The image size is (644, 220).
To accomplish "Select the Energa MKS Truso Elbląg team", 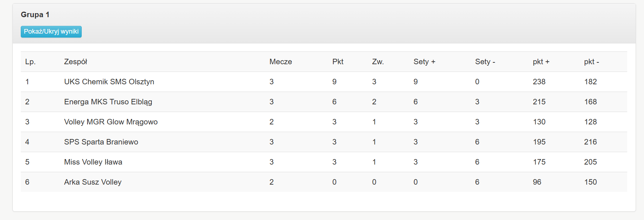I will click(108, 102).
